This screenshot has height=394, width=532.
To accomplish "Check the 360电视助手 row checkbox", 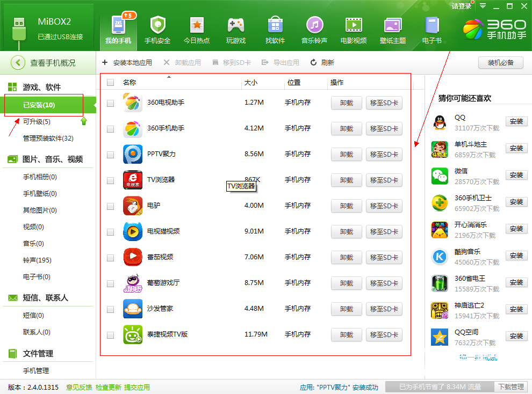I will click(x=110, y=103).
